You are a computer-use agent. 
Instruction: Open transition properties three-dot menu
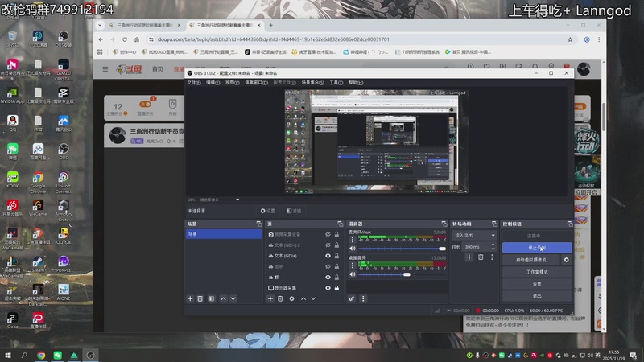[x=492, y=257]
